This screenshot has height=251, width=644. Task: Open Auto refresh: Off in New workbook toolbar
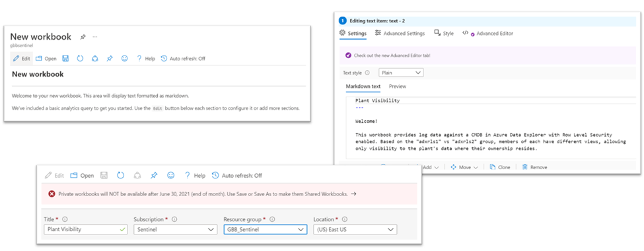tap(183, 59)
